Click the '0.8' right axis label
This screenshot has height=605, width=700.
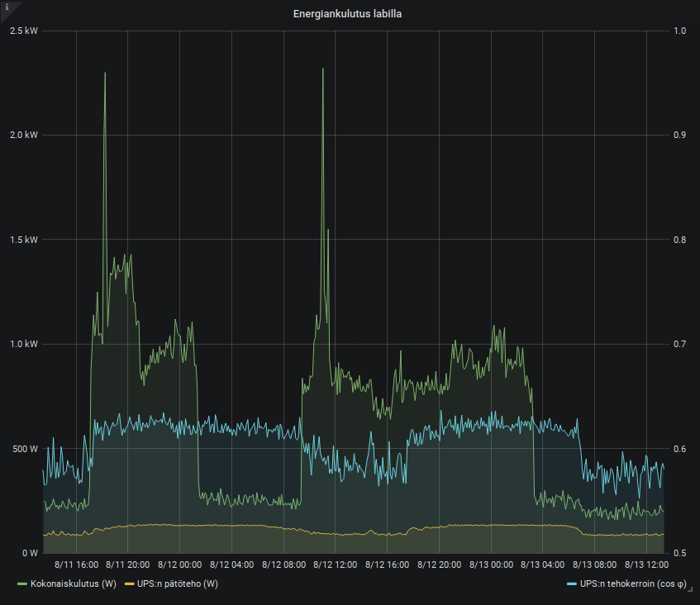click(x=679, y=240)
